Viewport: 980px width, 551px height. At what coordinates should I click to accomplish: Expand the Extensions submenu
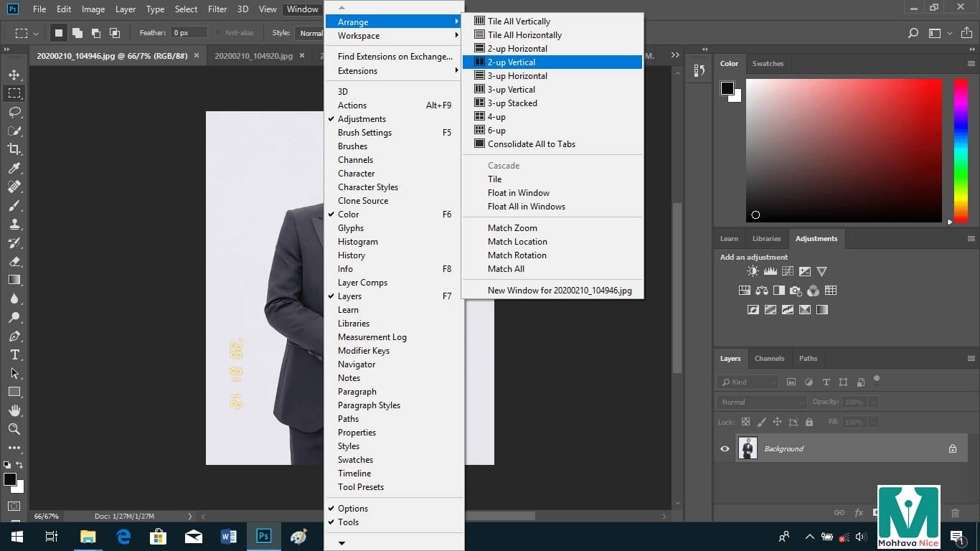point(394,71)
